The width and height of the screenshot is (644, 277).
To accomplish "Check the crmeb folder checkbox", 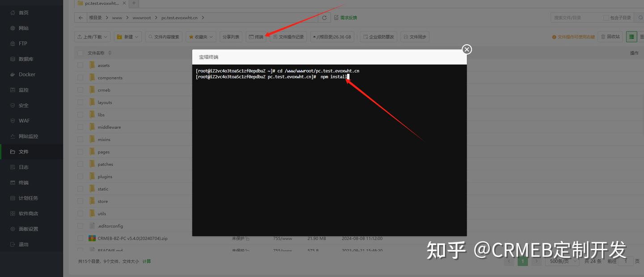I will pyautogui.click(x=80, y=89).
